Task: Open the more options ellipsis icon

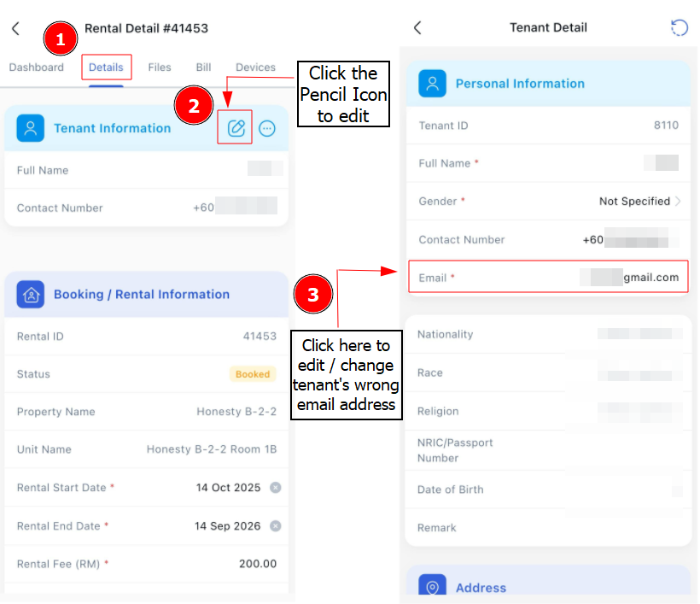Action: [x=267, y=129]
